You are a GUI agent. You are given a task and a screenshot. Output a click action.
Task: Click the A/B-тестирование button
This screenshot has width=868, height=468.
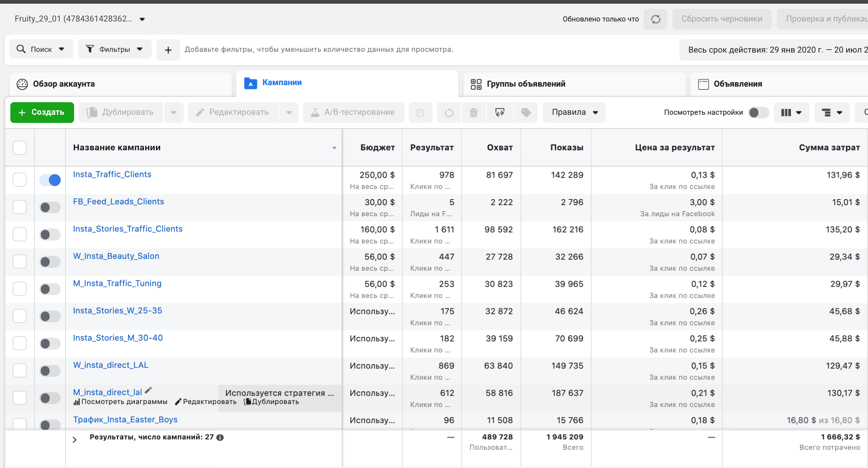tap(354, 113)
